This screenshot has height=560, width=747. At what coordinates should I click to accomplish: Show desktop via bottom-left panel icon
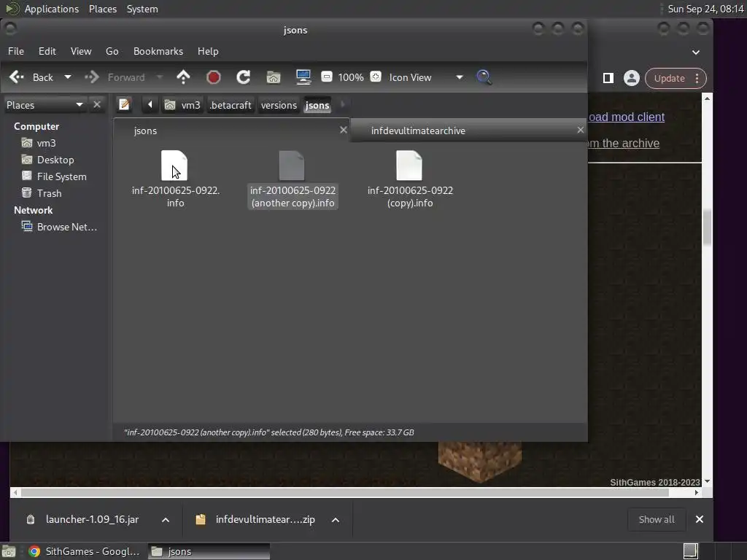tap(9, 551)
